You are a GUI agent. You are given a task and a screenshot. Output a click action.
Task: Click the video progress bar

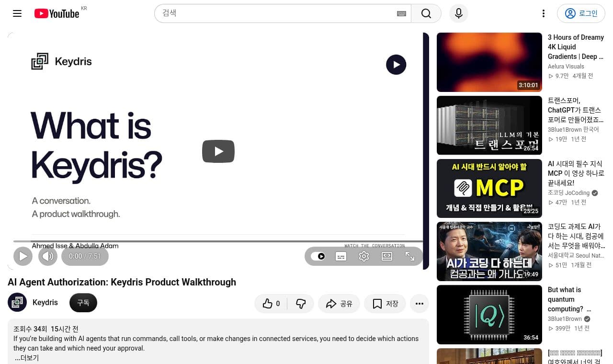point(218,241)
